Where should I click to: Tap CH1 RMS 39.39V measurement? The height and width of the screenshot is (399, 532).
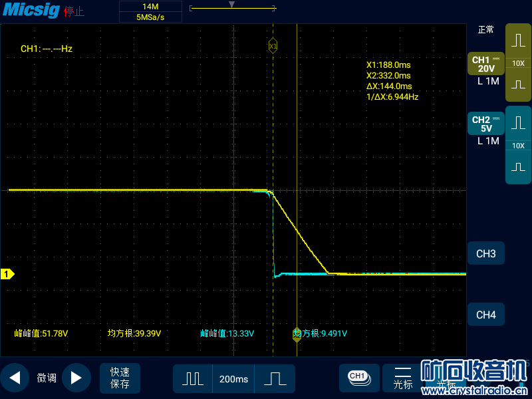coord(134,334)
